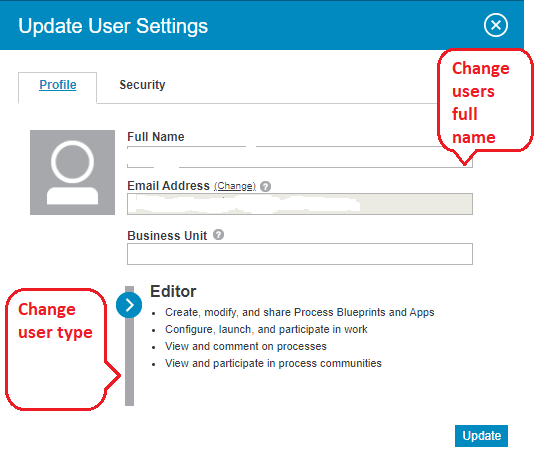Image resolution: width=539 pixels, height=455 pixels.
Task: Click the red 'Change user type' callout
Action: [x=60, y=349]
